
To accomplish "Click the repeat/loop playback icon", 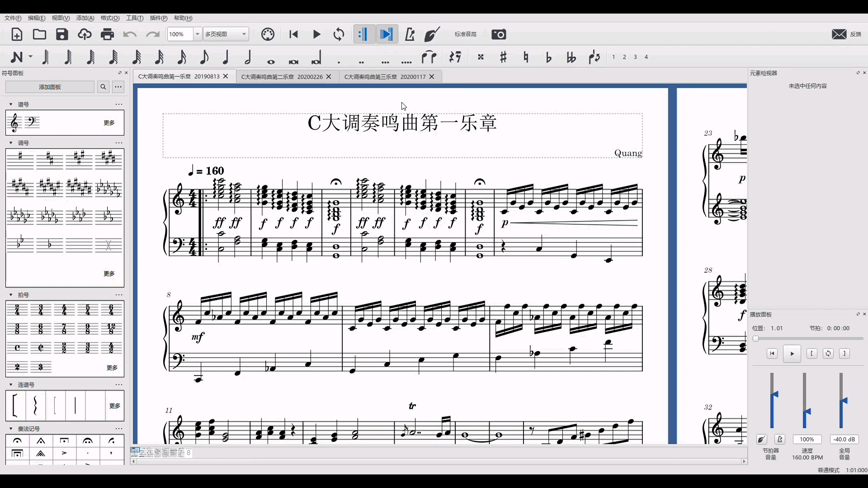I will tap(339, 34).
